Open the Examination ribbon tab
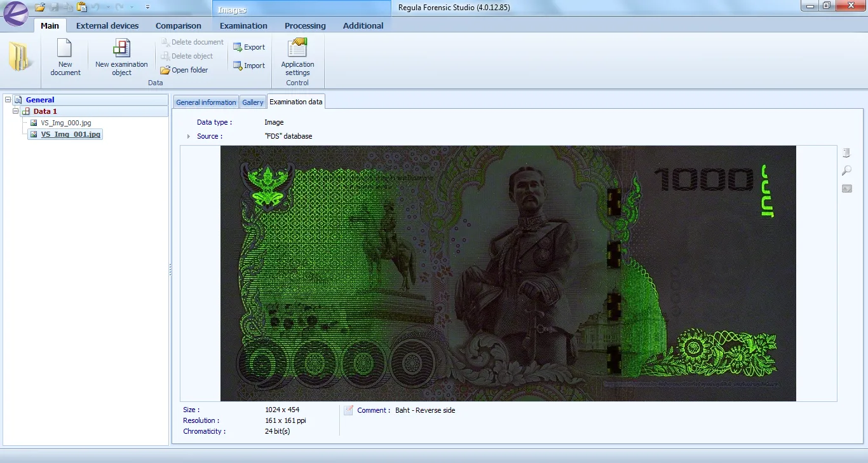868x463 pixels. (243, 25)
